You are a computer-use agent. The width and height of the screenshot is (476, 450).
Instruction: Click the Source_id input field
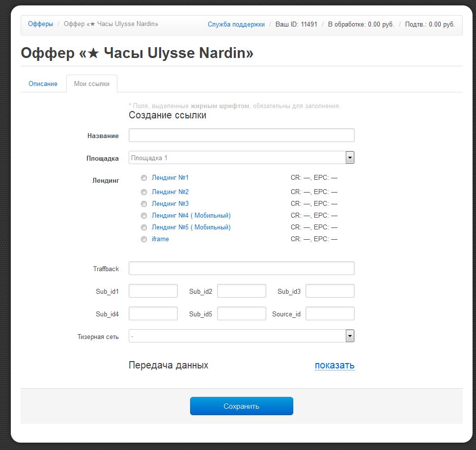[330, 313]
